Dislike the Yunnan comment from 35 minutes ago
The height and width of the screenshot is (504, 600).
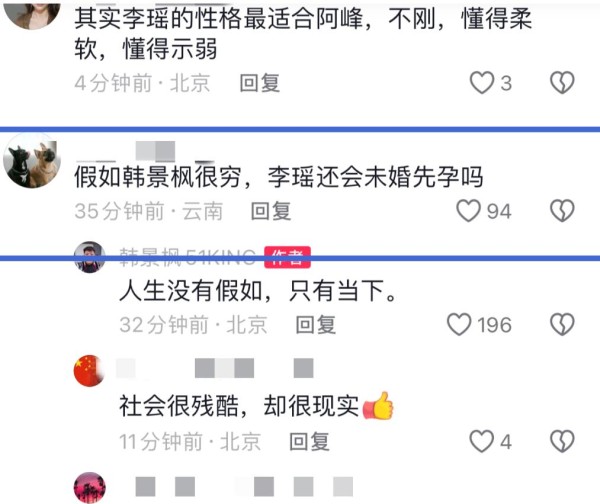562,210
